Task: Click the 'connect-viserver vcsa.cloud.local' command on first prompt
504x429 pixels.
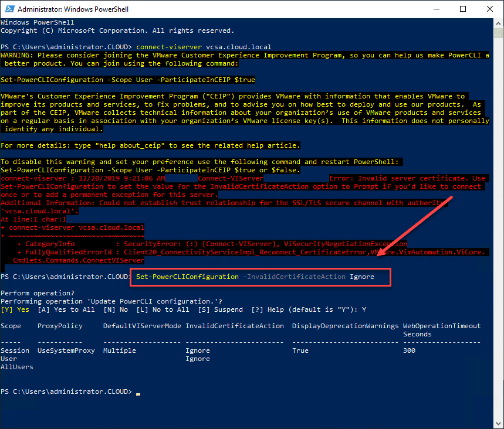Action: click(204, 47)
